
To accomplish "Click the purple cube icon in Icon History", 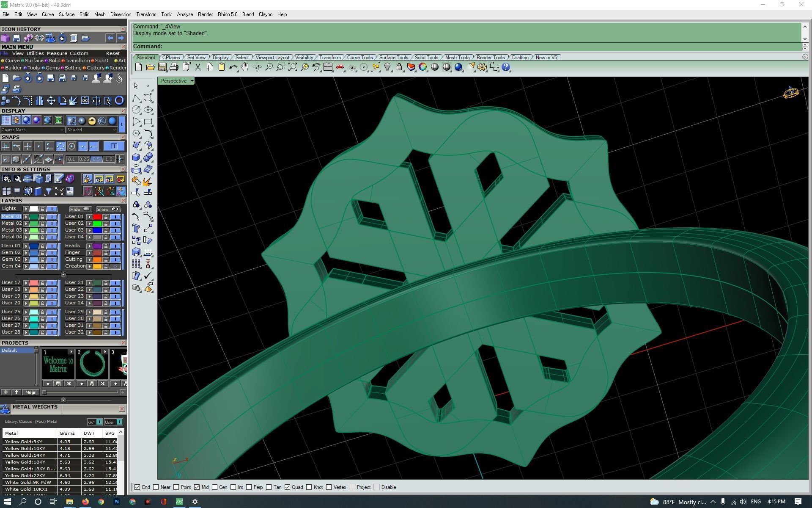I will (x=5, y=38).
